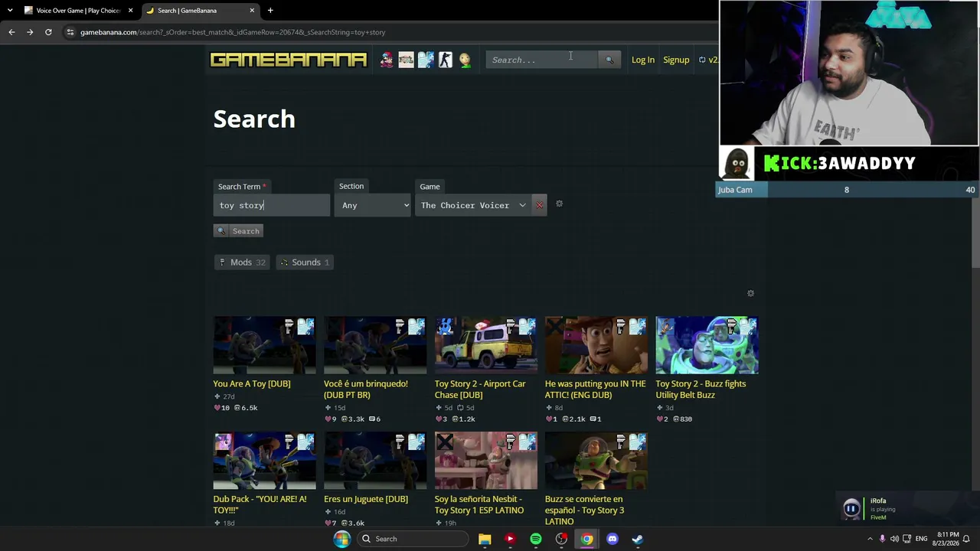Show hidden system tray icons
This screenshot has width=980, height=551.
pos(870,539)
